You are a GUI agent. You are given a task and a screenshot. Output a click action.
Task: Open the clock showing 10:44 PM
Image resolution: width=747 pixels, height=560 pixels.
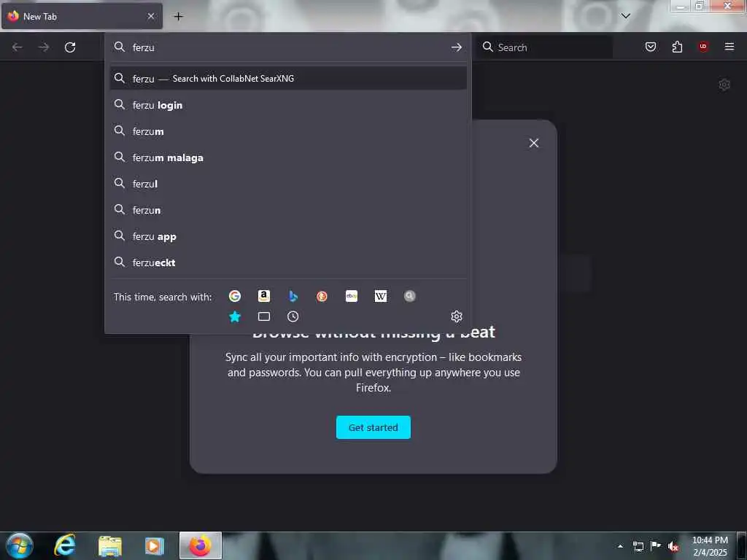[x=710, y=546]
